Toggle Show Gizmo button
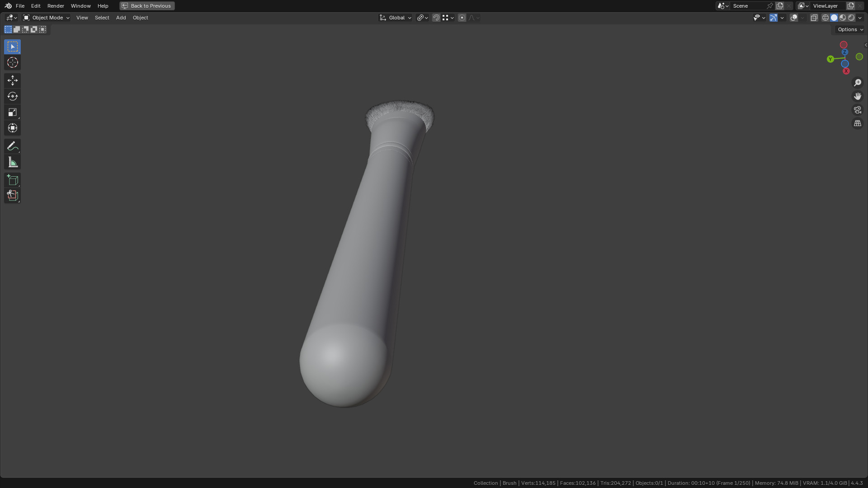This screenshot has width=868, height=488. coord(774,18)
